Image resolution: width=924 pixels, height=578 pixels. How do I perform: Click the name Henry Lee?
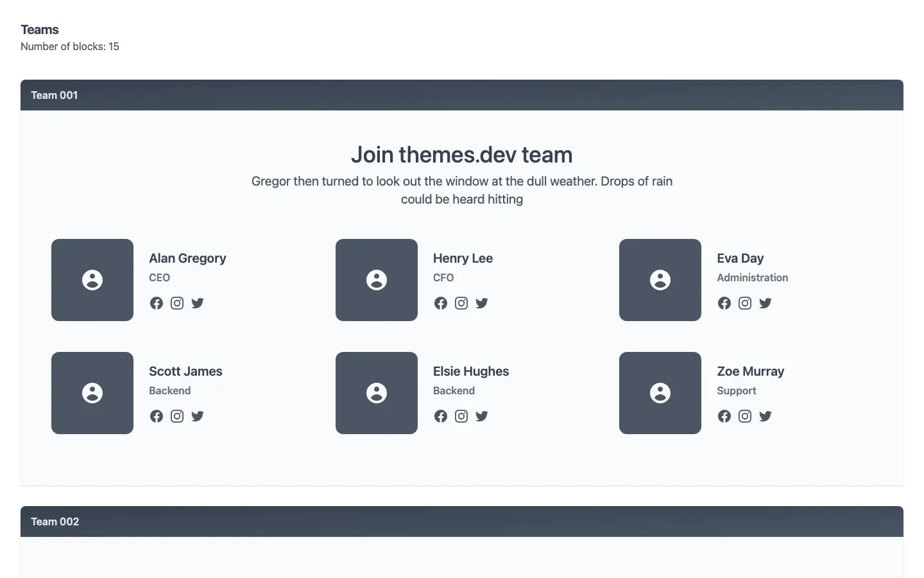click(463, 258)
